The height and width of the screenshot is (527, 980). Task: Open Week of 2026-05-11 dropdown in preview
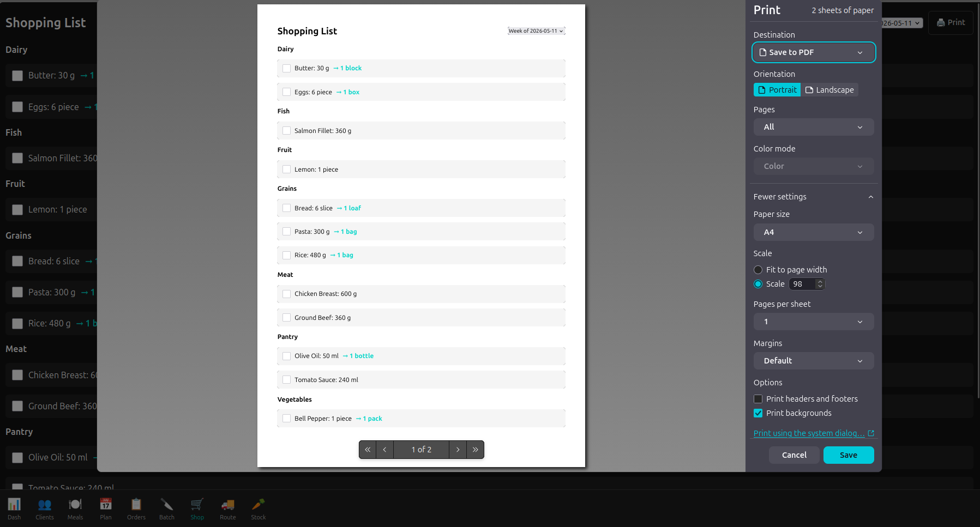[x=536, y=31]
